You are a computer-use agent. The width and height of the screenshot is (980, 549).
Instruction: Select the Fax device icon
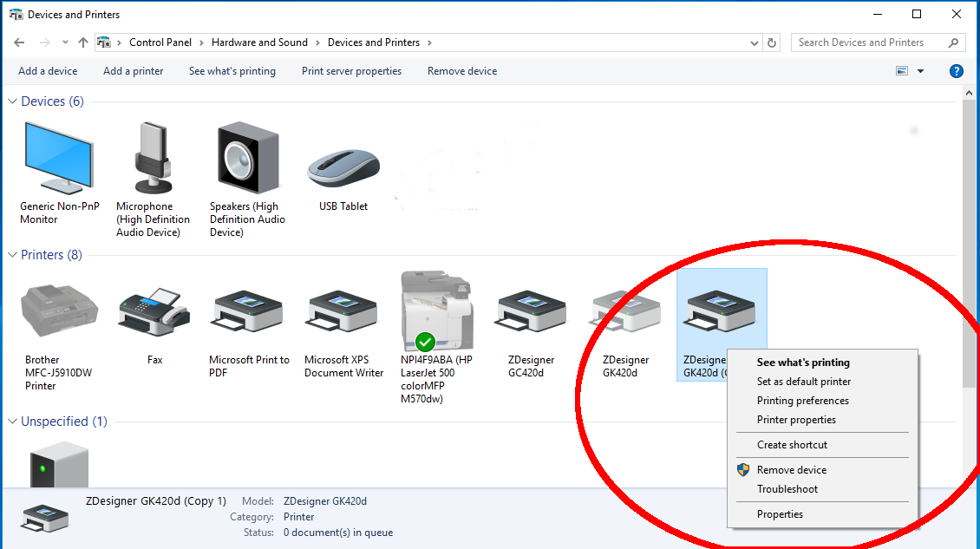tap(154, 311)
